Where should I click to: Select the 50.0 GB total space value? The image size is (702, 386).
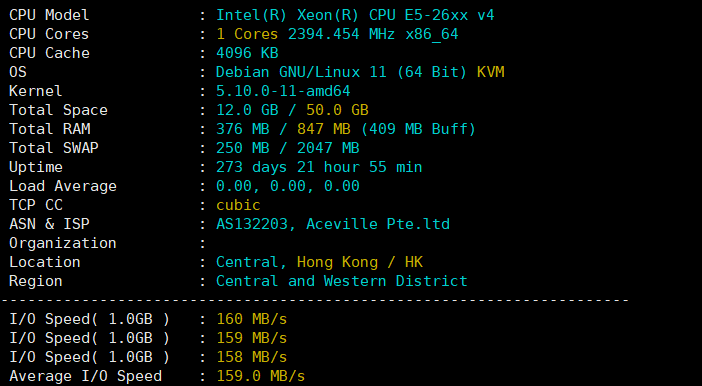337,110
